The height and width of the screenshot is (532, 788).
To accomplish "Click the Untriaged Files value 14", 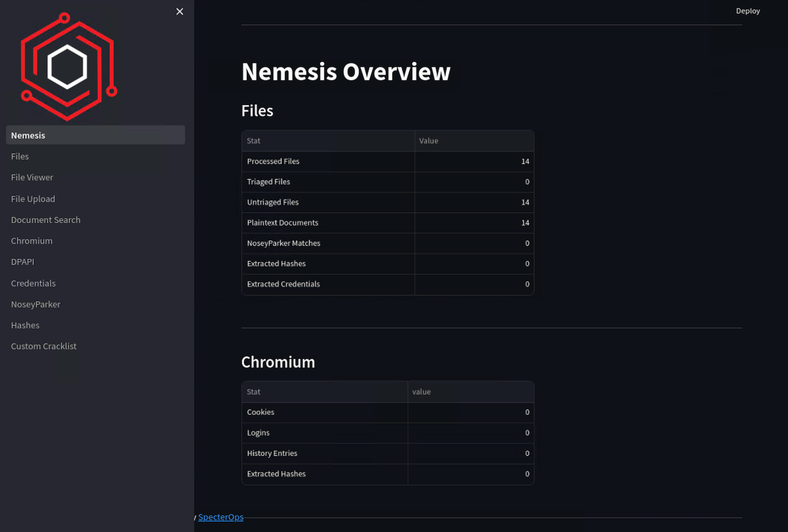I will point(474,202).
